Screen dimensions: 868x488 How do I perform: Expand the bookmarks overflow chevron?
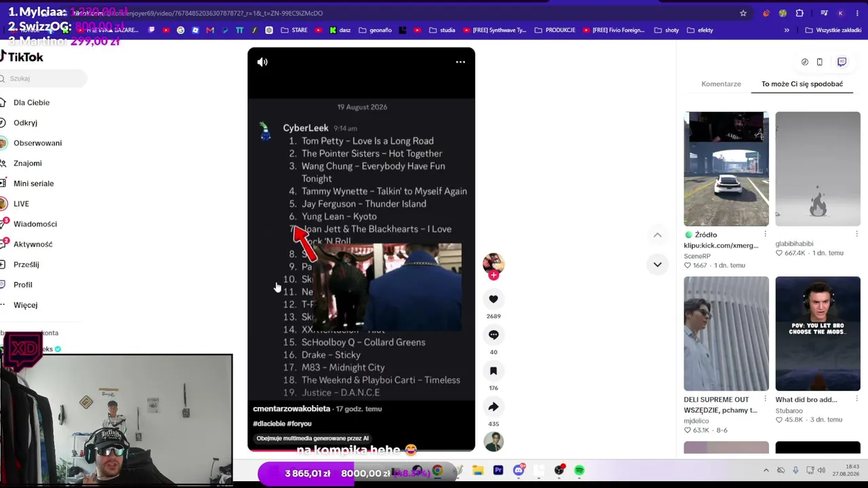787,30
